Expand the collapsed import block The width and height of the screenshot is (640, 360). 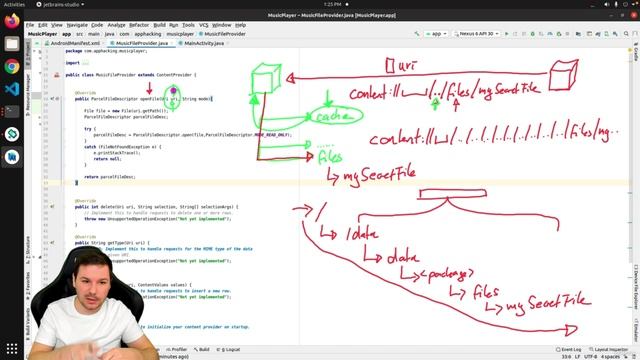(x=85, y=63)
